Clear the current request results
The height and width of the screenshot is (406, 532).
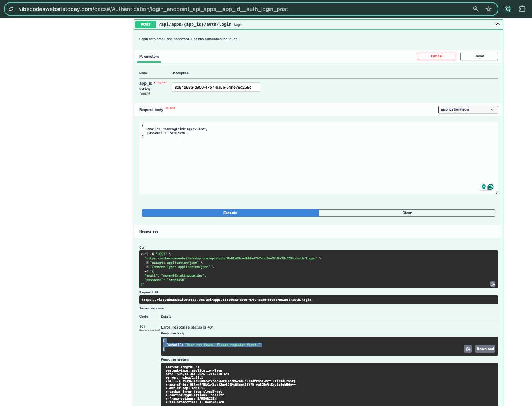pos(407,213)
